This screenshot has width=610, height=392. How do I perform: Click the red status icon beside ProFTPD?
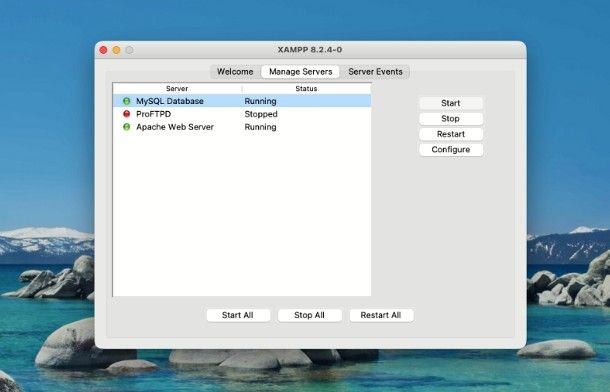click(x=126, y=114)
